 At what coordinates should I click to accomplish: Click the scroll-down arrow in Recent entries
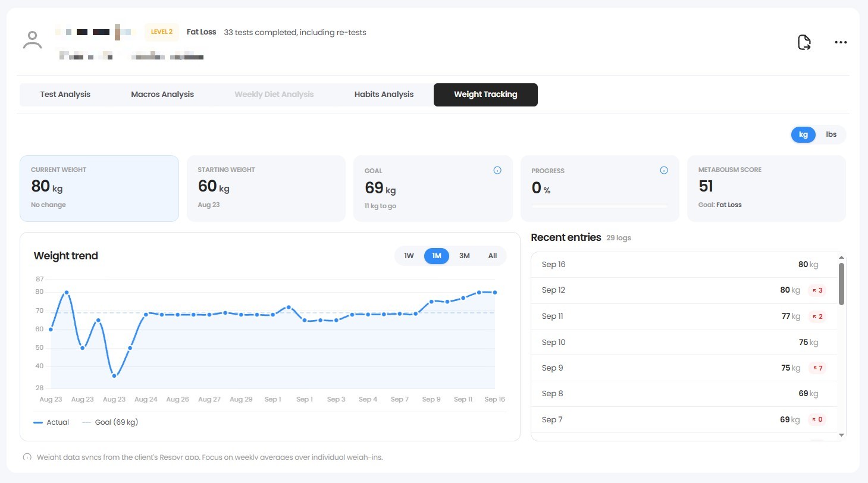(841, 435)
